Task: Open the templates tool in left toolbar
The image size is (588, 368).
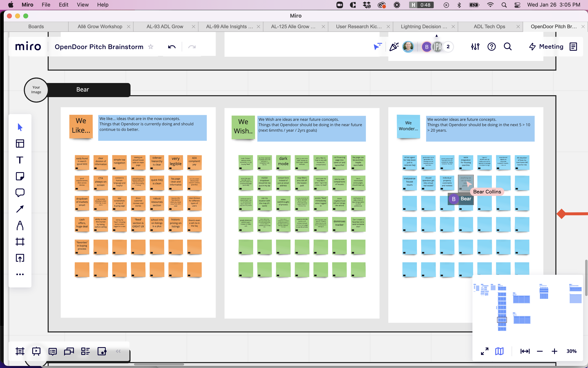Action: pyautogui.click(x=20, y=143)
